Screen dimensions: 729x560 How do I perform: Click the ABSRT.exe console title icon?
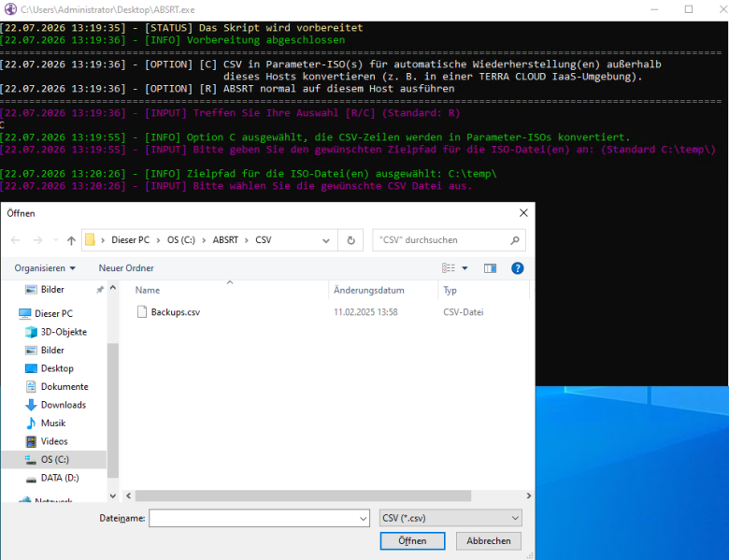[10, 9]
